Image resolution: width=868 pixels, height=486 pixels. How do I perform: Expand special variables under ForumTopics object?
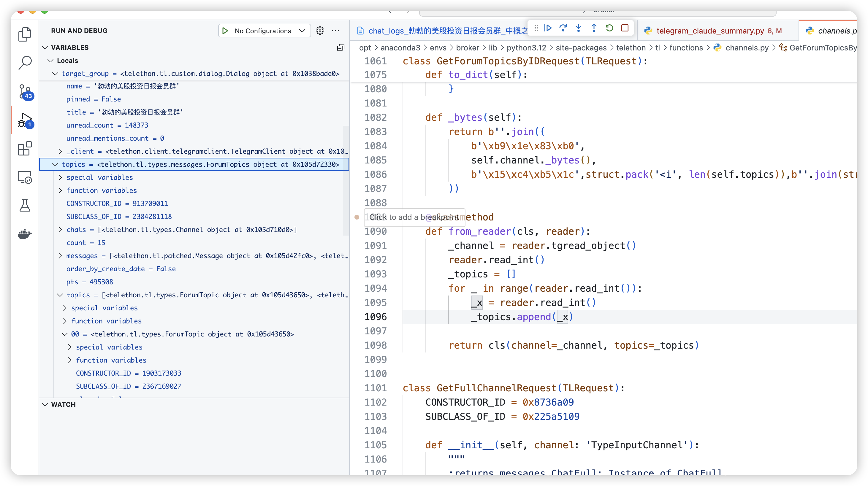click(x=60, y=177)
